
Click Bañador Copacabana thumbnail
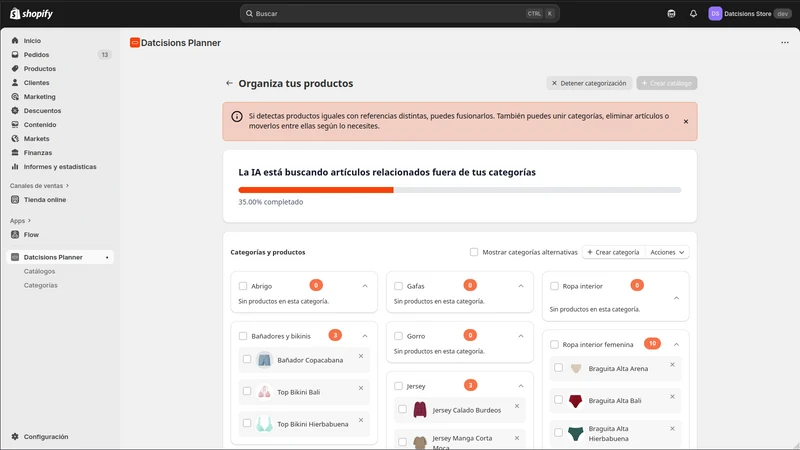264,360
